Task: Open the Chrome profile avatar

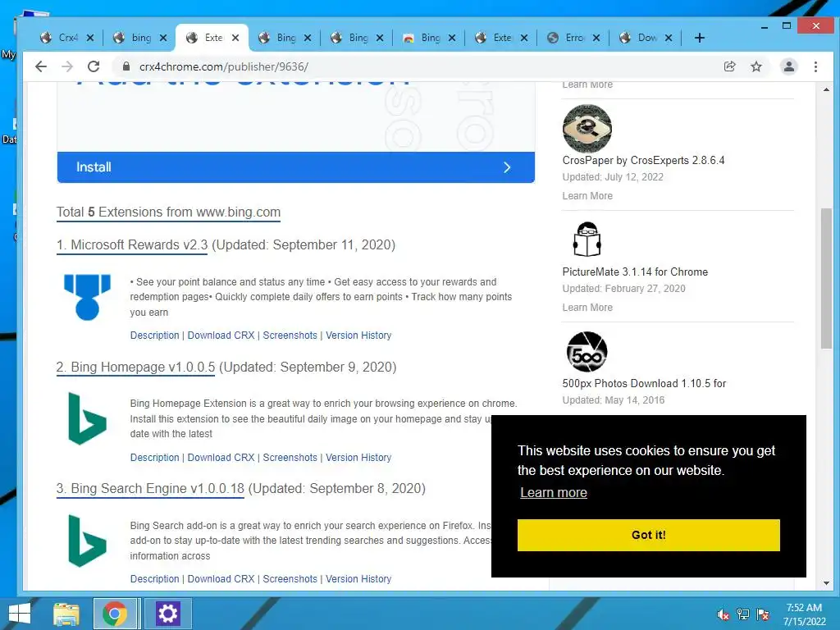Action: (x=788, y=66)
